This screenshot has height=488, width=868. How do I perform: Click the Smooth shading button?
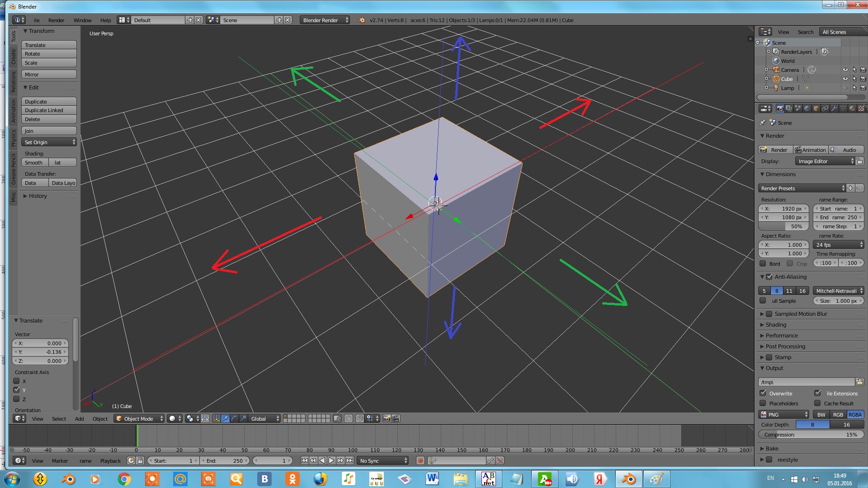pos(33,162)
